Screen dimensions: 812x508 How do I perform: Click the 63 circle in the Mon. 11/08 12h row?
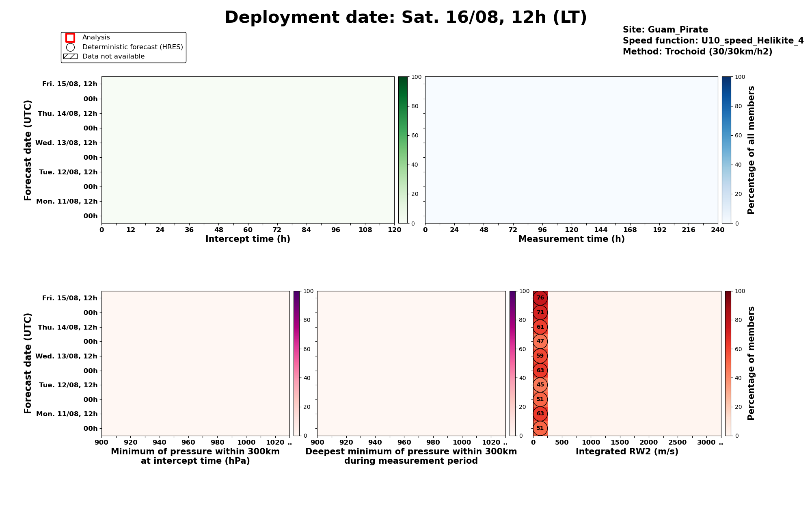(540, 414)
